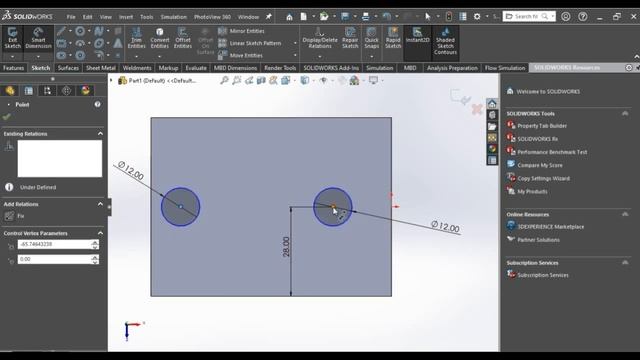Select the Corner Rectangle sketch tool
This screenshot has height=360, width=640.
click(61, 43)
